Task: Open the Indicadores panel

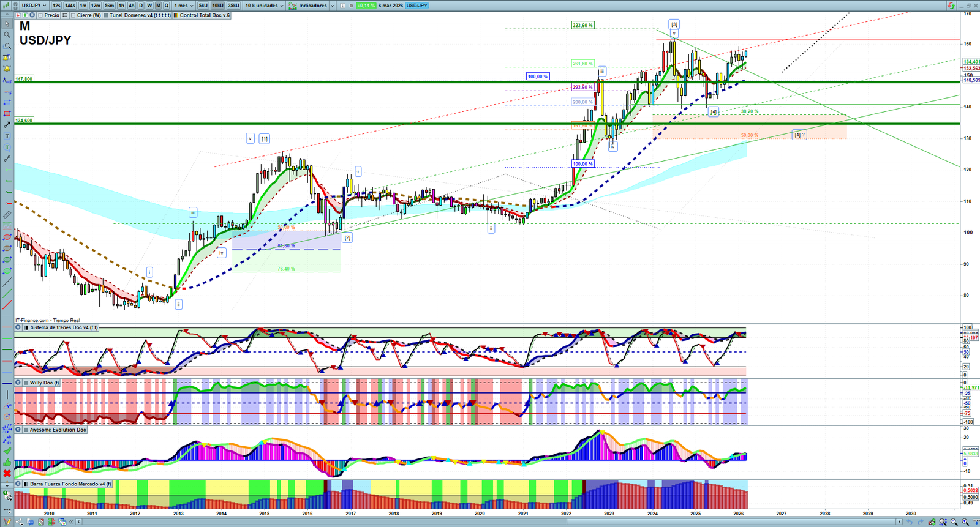Action: [x=312, y=6]
